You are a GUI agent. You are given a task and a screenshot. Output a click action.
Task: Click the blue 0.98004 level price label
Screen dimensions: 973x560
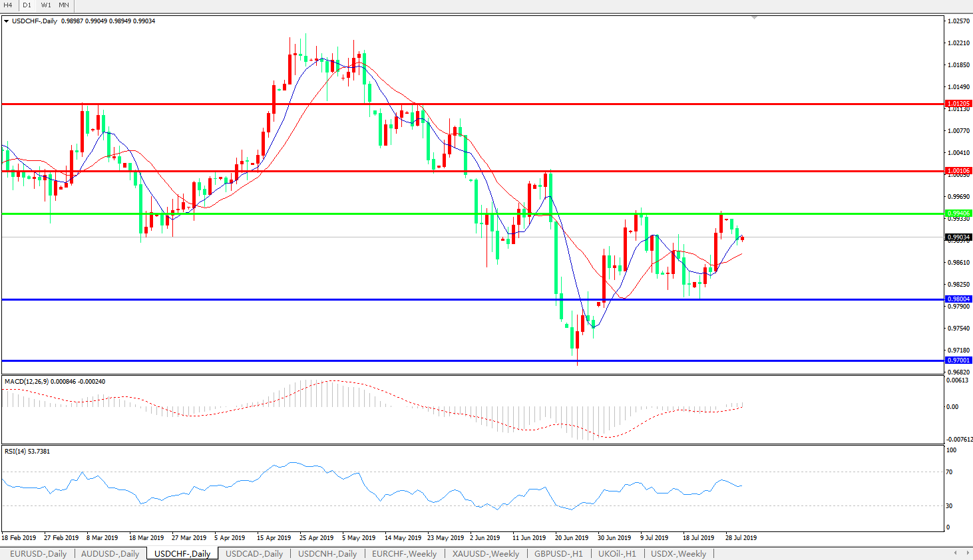click(958, 299)
